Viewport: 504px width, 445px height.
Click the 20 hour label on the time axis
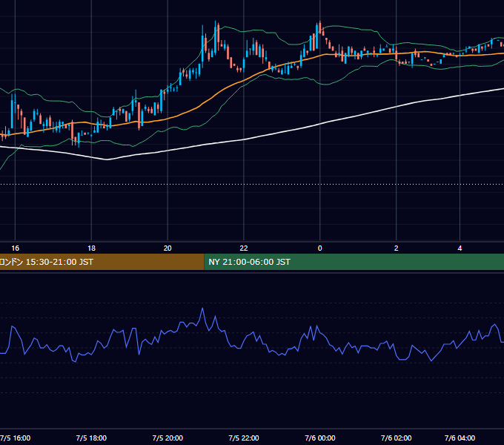pyautogui.click(x=168, y=248)
